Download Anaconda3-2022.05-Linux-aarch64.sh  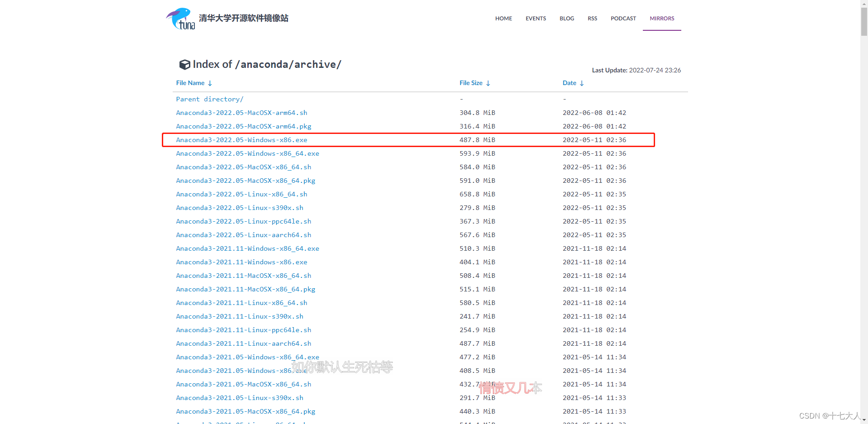click(244, 235)
